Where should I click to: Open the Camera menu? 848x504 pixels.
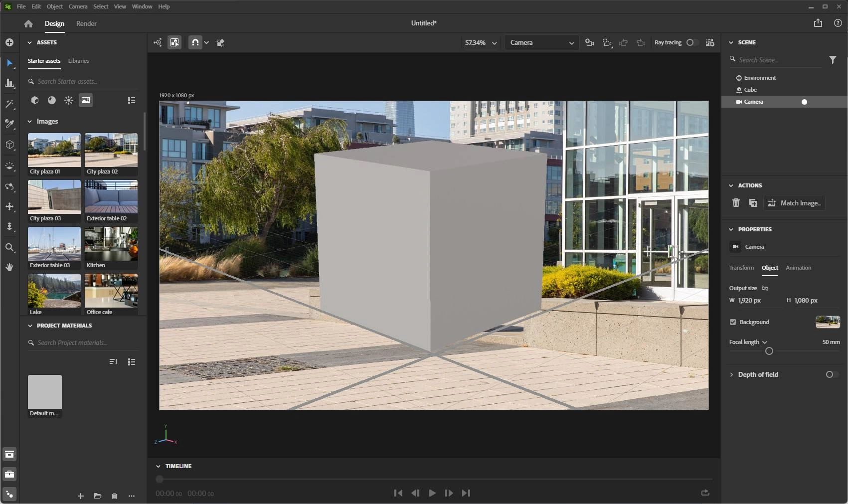[x=78, y=6]
